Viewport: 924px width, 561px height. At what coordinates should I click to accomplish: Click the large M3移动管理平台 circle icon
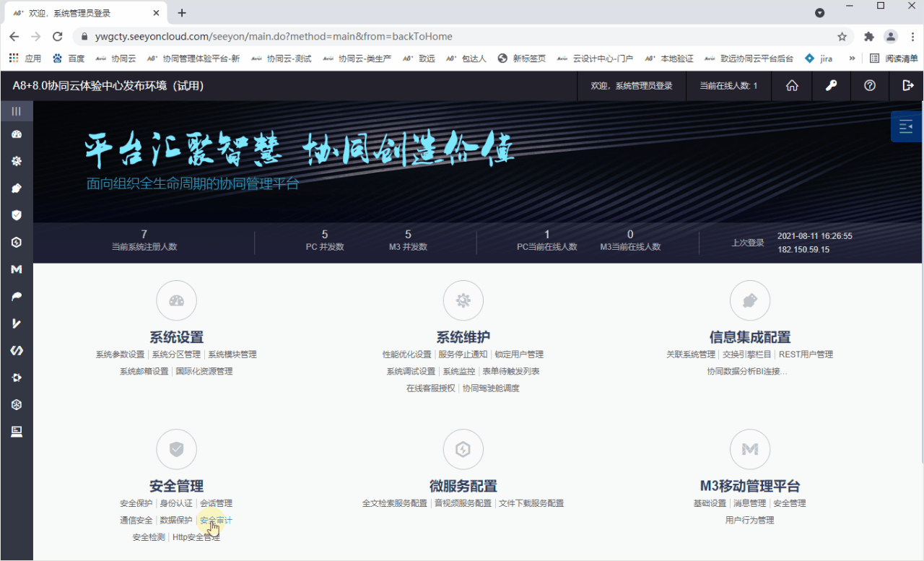tap(750, 449)
